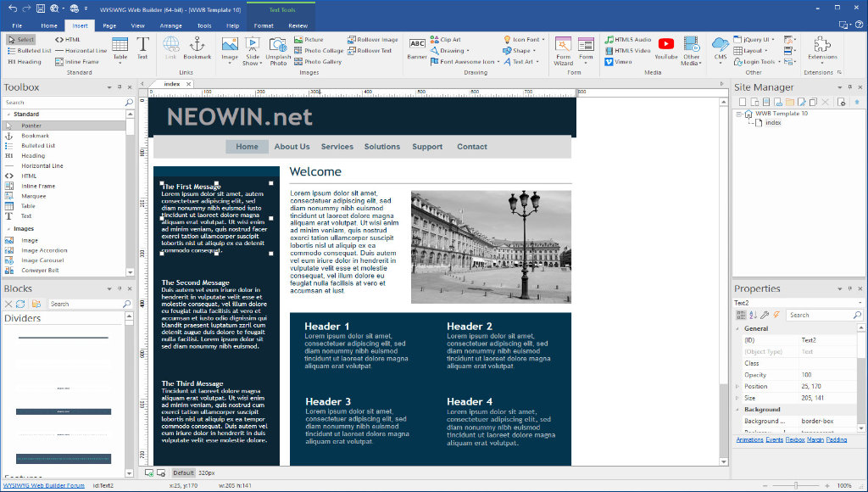The height and width of the screenshot is (492, 868).
Task: Open the File menu
Action: tap(17, 25)
